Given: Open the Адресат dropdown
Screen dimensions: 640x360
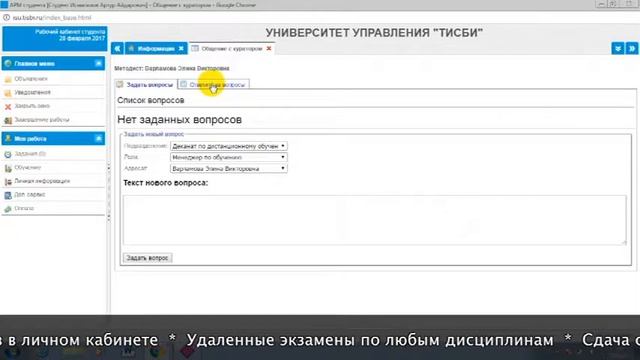Looking at the screenshot, I should click(229, 169).
